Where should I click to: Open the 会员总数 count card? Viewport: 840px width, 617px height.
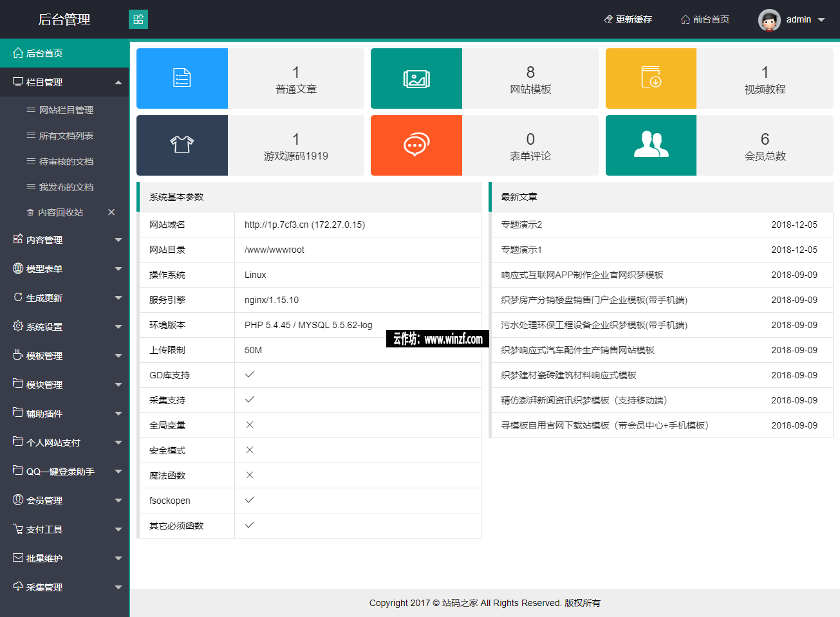(765, 145)
